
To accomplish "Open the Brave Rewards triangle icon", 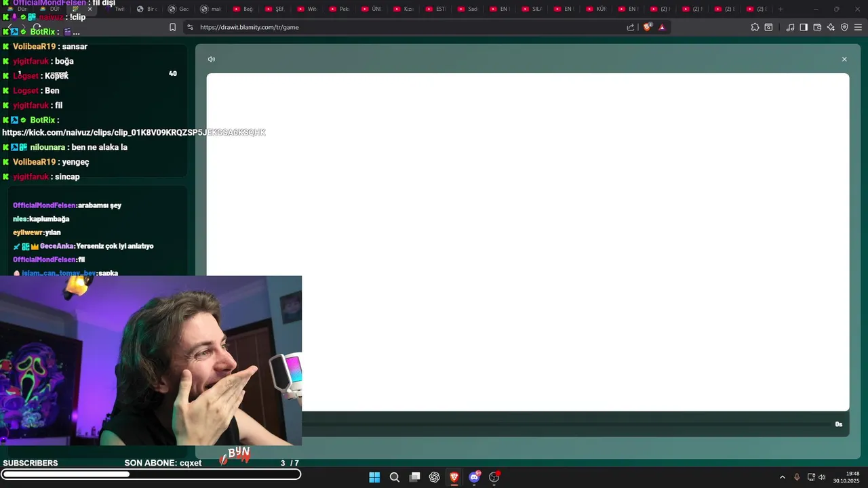I will tap(662, 27).
